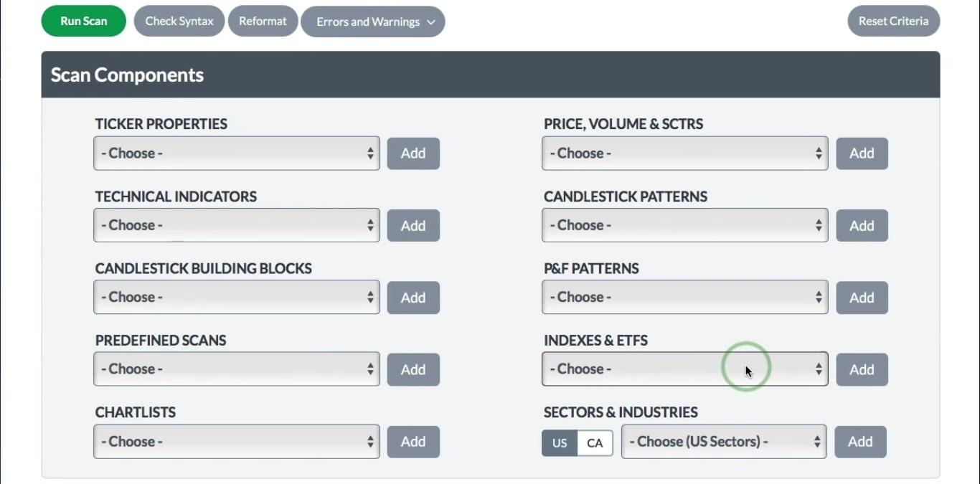The height and width of the screenshot is (484, 980).
Task: Add the selected Technical Indicators item
Action: (413, 225)
